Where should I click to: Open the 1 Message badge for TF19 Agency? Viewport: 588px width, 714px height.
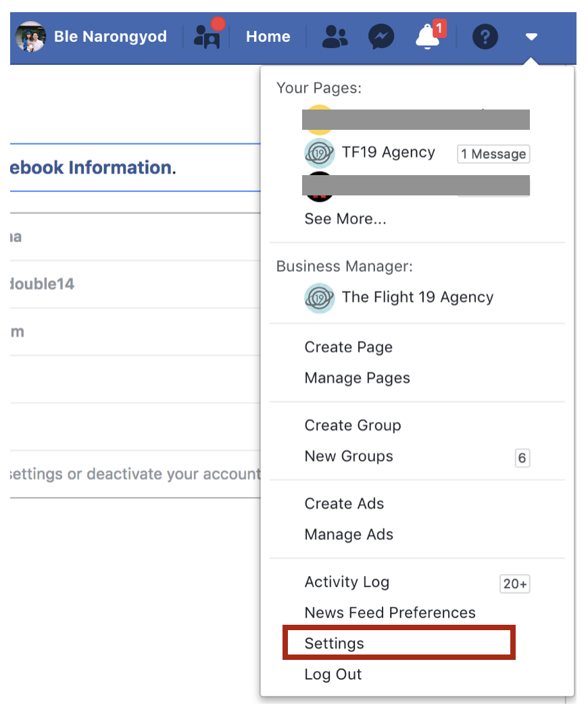pyautogui.click(x=493, y=154)
